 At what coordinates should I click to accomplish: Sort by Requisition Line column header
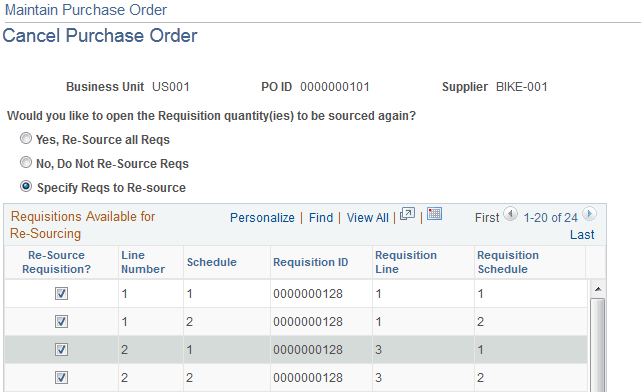coord(406,262)
